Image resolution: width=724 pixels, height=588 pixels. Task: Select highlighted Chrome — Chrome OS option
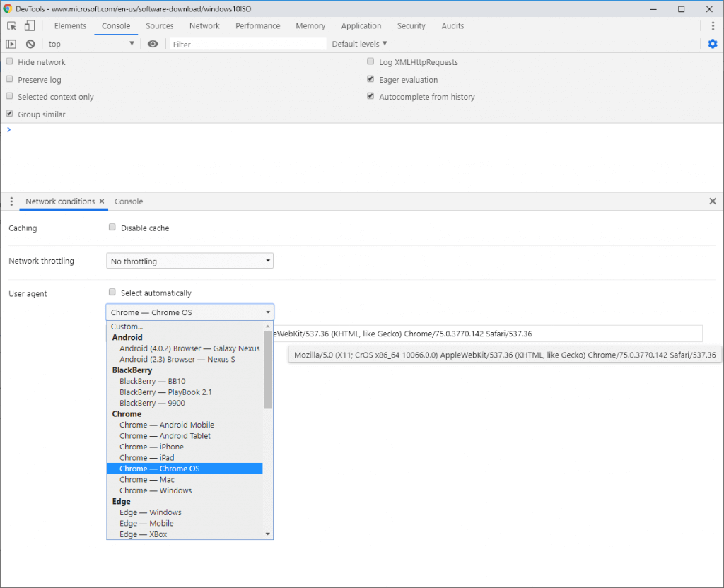[x=185, y=469]
